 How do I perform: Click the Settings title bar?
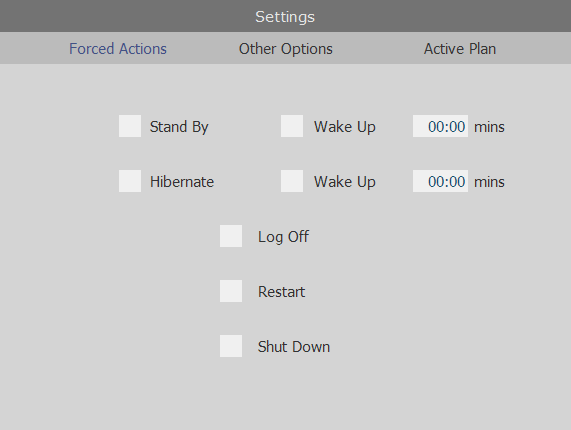pyautogui.click(x=285, y=16)
